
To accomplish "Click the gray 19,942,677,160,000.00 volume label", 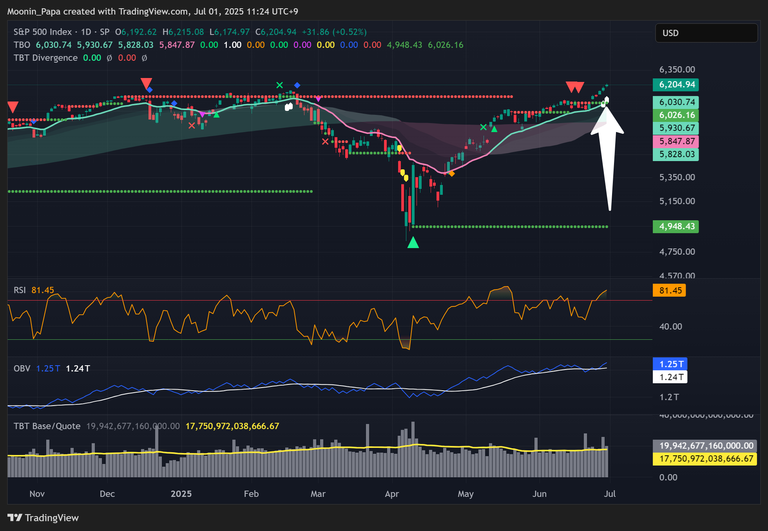I will pos(705,446).
